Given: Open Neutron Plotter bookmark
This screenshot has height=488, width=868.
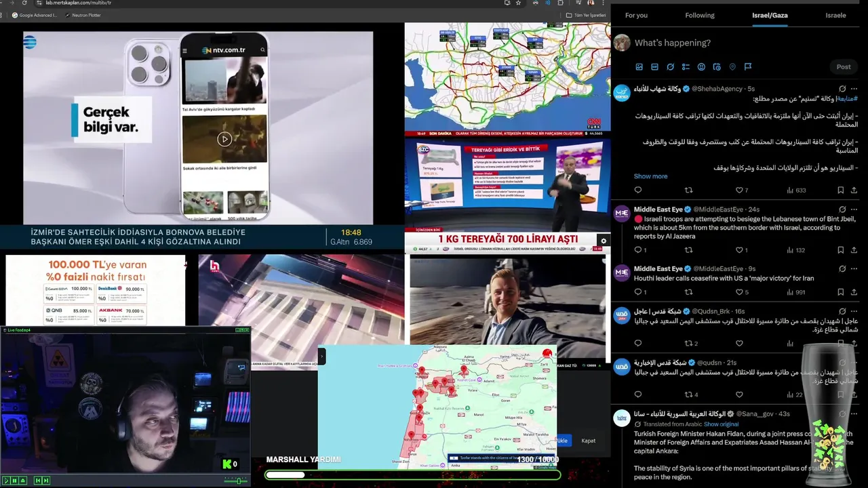Looking at the screenshot, I should tap(82, 15).
